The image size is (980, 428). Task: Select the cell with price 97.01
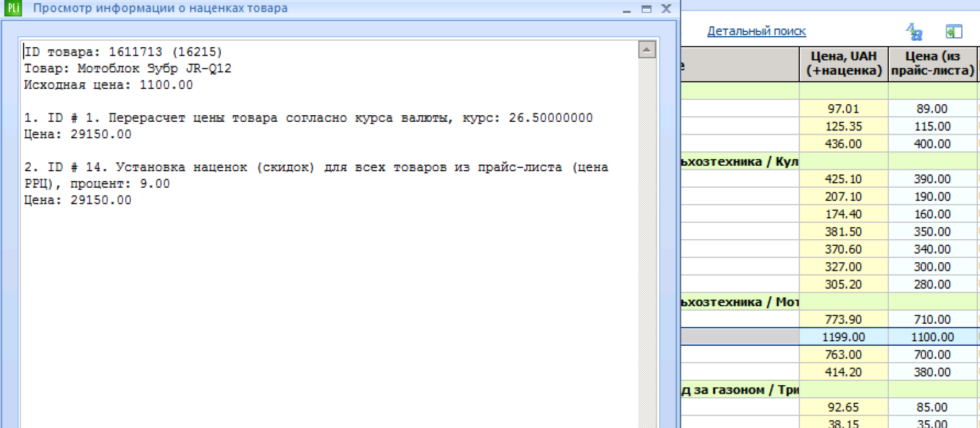(x=844, y=109)
